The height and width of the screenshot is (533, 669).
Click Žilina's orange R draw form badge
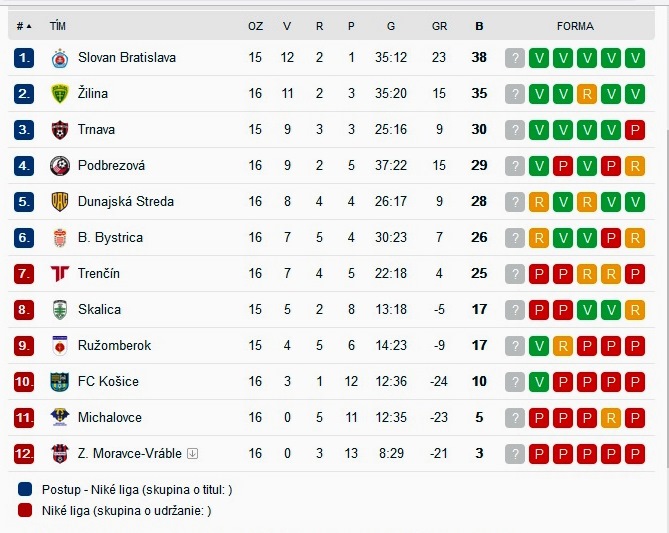pos(587,94)
